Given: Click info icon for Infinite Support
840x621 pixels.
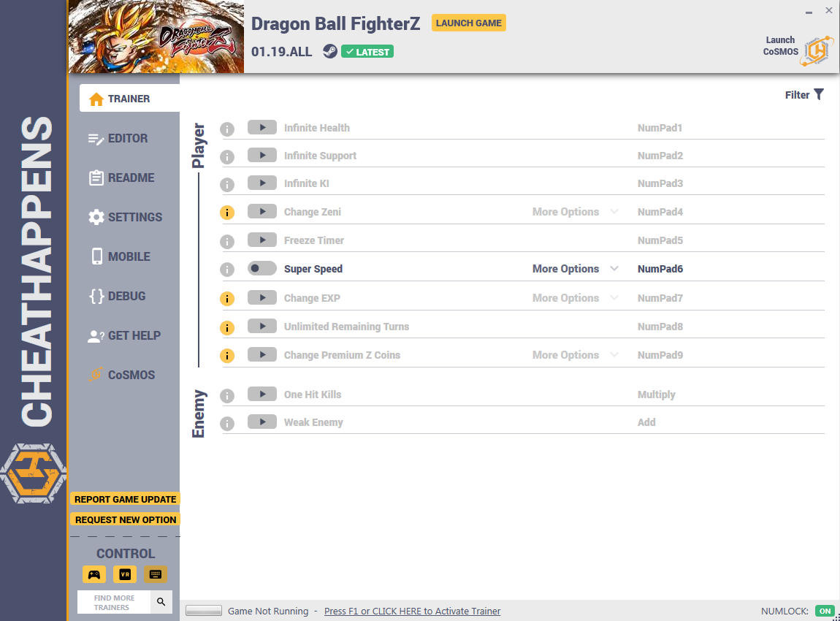Looking at the screenshot, I should [227, 157].
